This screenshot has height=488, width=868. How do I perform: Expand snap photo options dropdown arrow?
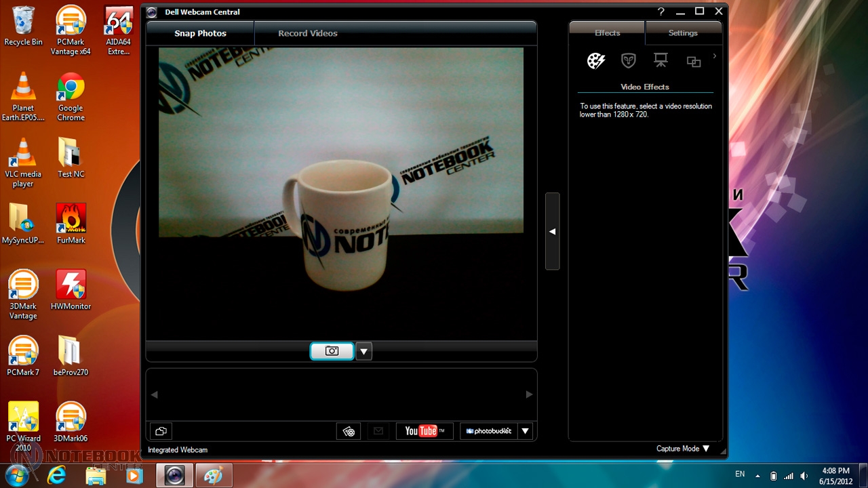point(364,351)
